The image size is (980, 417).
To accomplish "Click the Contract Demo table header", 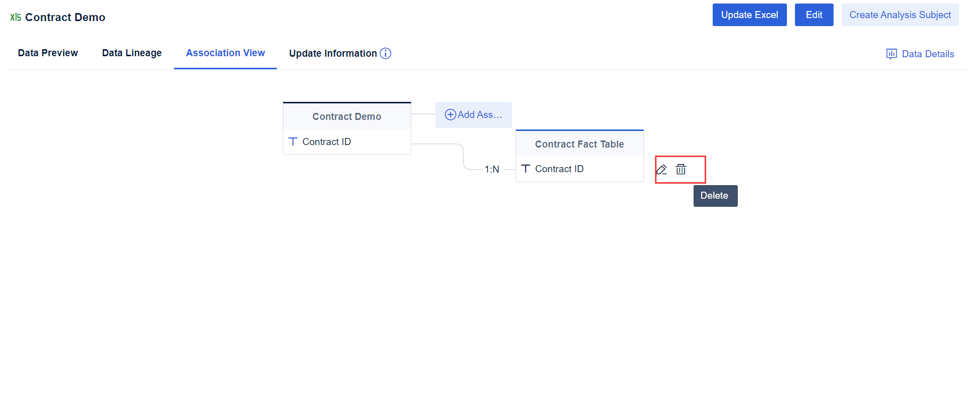I will click(x=347, y=116).
